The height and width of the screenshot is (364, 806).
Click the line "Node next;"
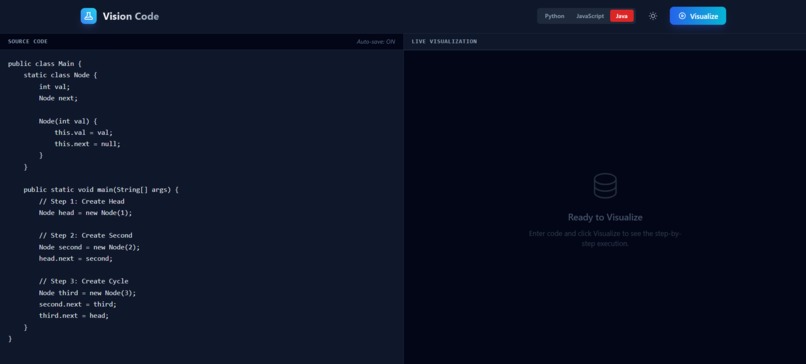pyautogui.click(x=58, y=98)
